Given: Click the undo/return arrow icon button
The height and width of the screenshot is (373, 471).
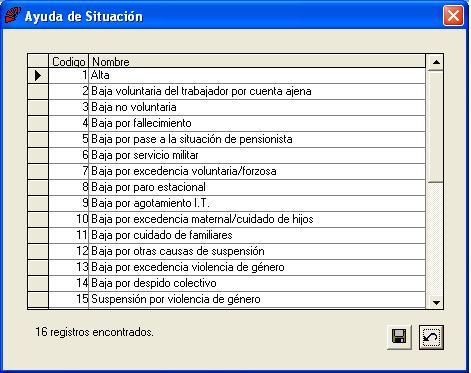Looking at the screenshot, I should pyautogui.click(x=431, y=337).
